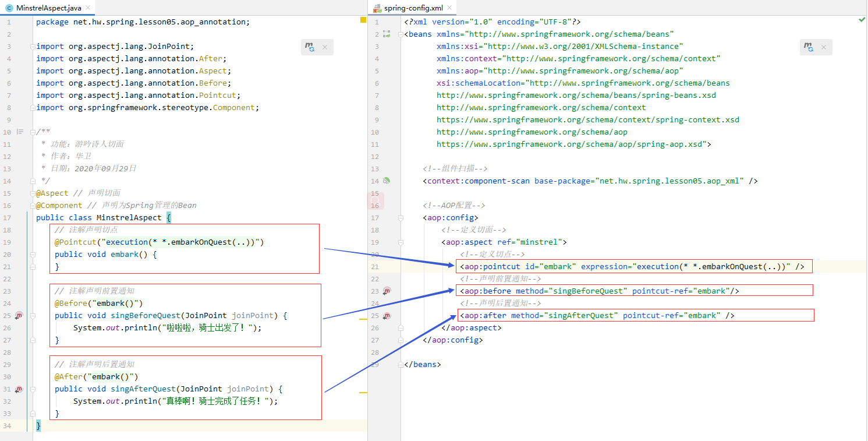Dismiss Maven reload popup in Java editor
Screen dimensions: 868x441
(325, 48)
